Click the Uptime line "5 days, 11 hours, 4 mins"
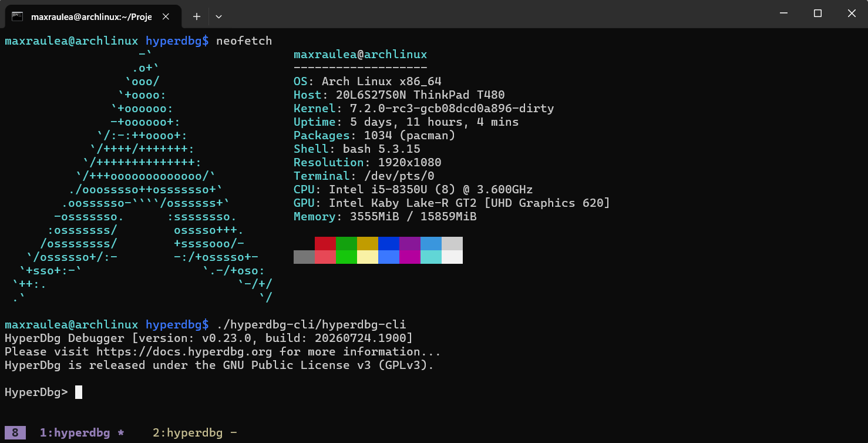868x443 pixels. (435, 122)
